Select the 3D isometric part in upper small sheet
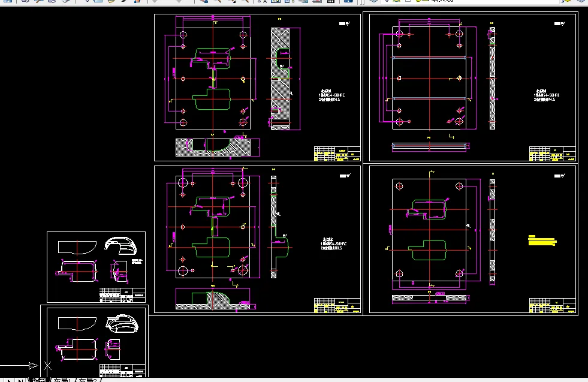Image resolution: width=588 pixels, height=382 pixels. tap(120, 246)
